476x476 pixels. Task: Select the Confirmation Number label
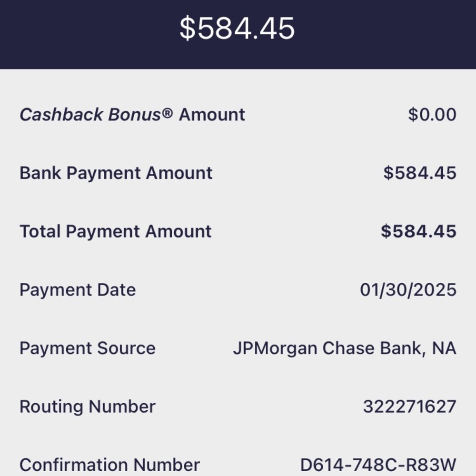click(x=109, y=465)
